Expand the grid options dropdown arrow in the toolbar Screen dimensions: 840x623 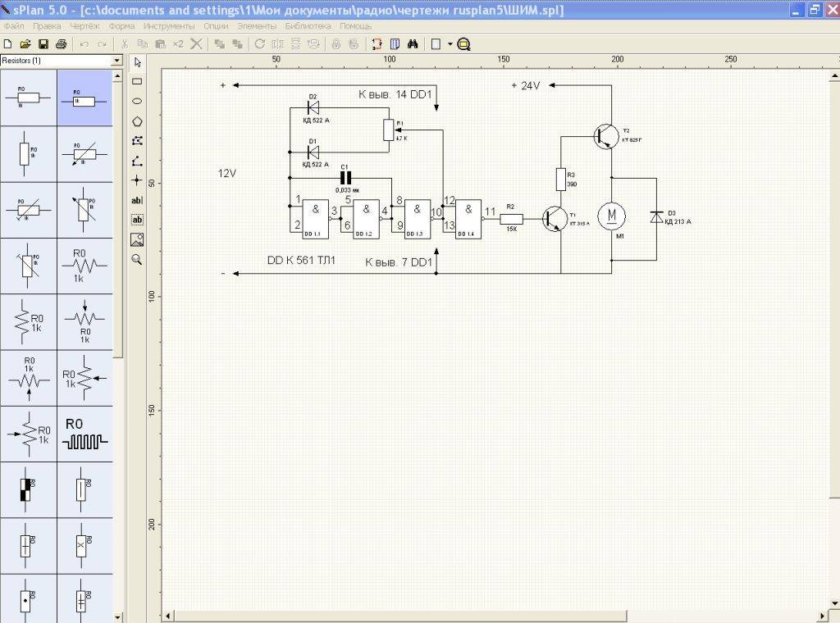450,43
